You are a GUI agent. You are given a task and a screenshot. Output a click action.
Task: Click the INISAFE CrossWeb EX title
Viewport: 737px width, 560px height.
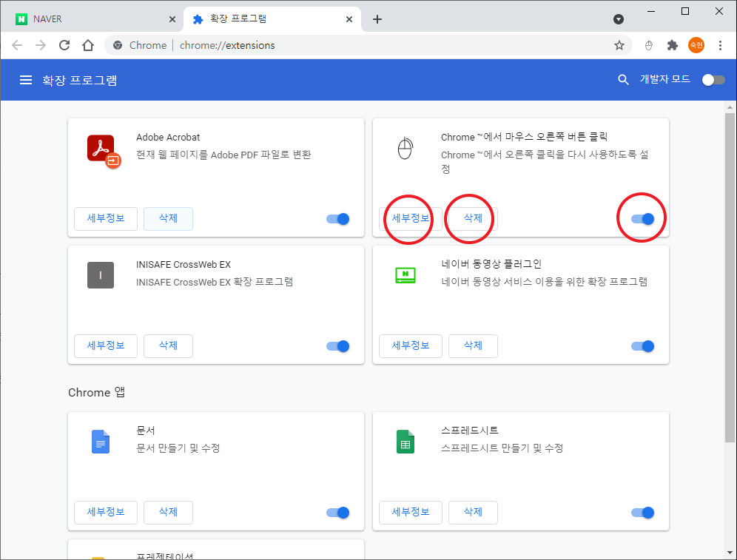[x=184, y=265]
